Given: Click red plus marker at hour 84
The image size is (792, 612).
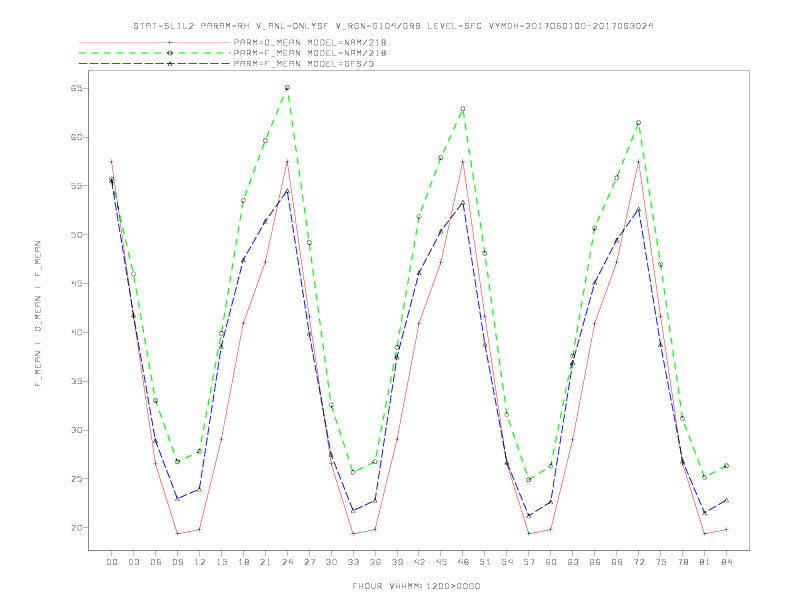Looking at the screenshot, I should [x=726, y=530].
